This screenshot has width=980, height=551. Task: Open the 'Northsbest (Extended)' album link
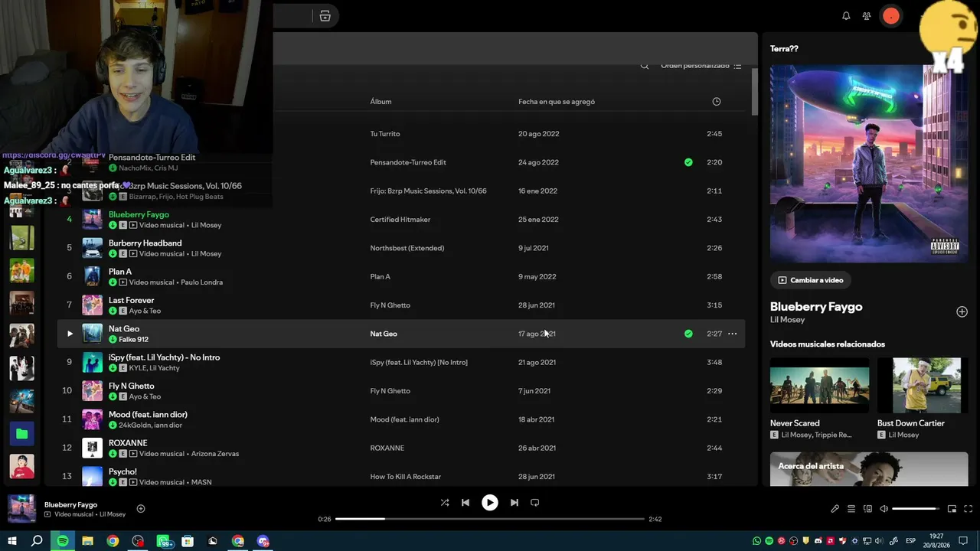(x=407, y=248)
